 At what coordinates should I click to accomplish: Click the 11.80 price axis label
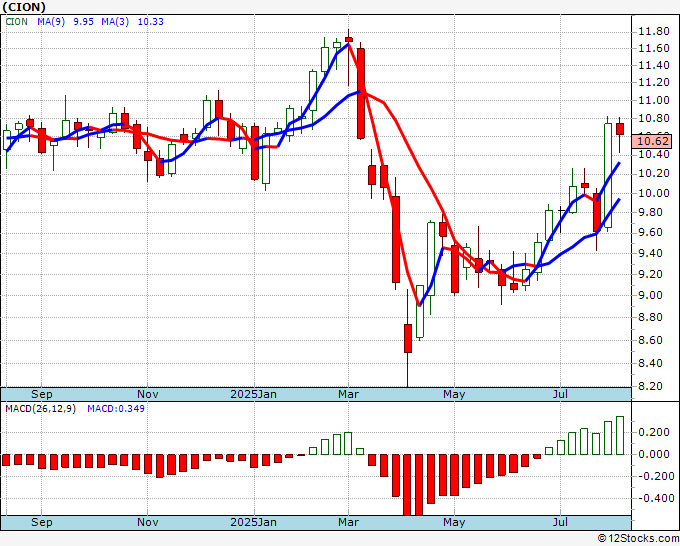coord(654,32)
